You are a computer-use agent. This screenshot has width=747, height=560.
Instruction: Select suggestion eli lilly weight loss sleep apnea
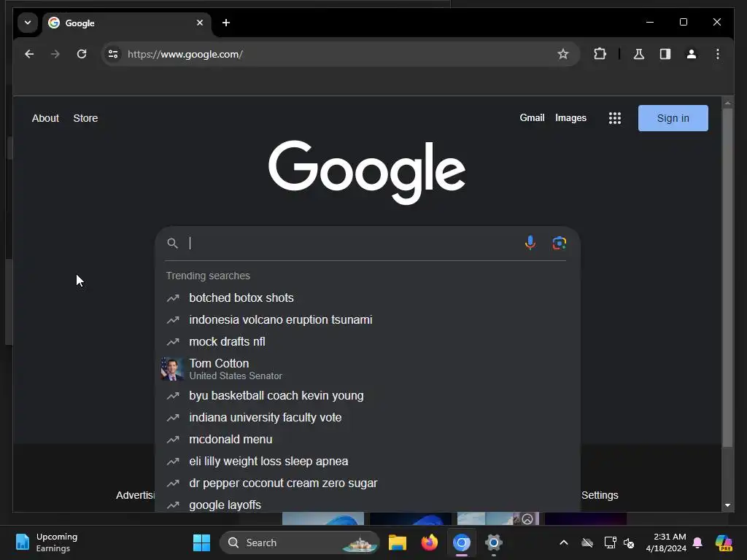click(367, 462)
